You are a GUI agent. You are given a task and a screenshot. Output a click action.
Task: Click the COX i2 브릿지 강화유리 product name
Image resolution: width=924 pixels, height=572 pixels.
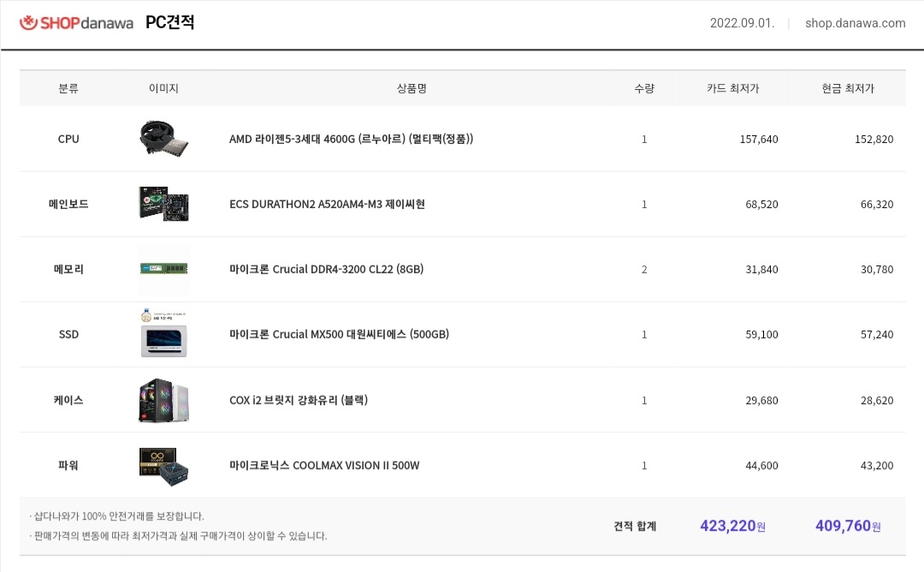299,401
